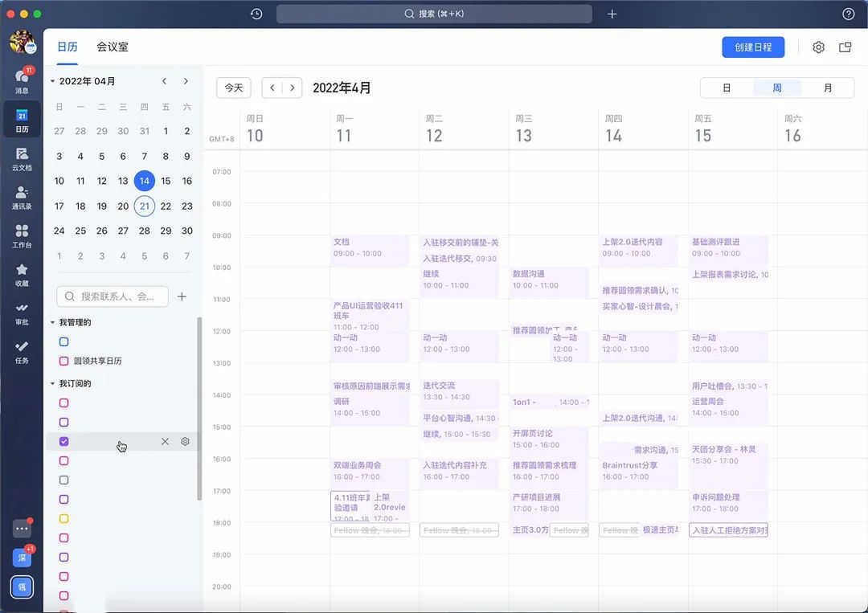Uncheck the checked purple subscribed calendar

(64, 441)
